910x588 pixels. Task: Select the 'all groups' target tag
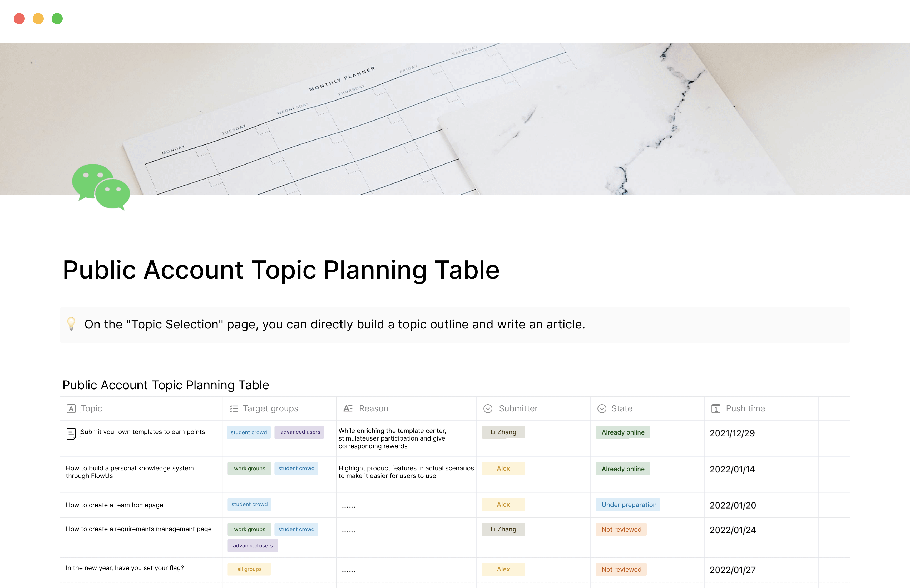[249, 569]
